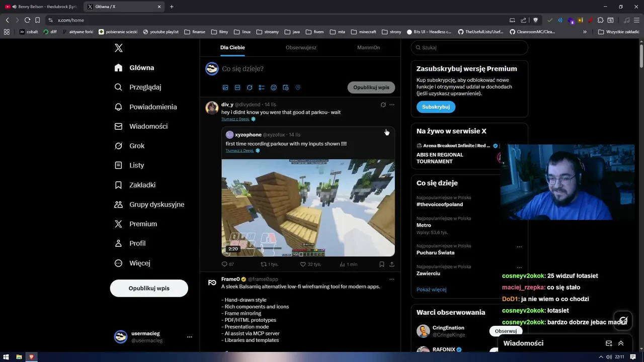Go back using the browser back arrow
Viewport: 644px width, 362px height.
coord(7,20)
